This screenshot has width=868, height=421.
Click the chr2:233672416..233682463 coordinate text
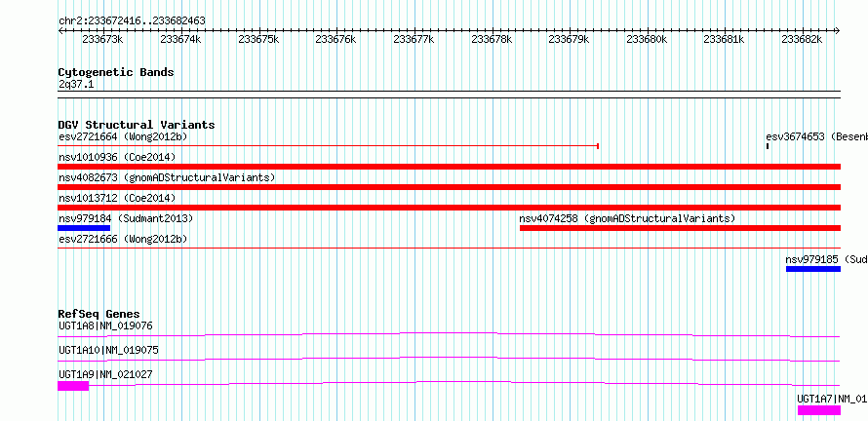click(x=132, y=21)
